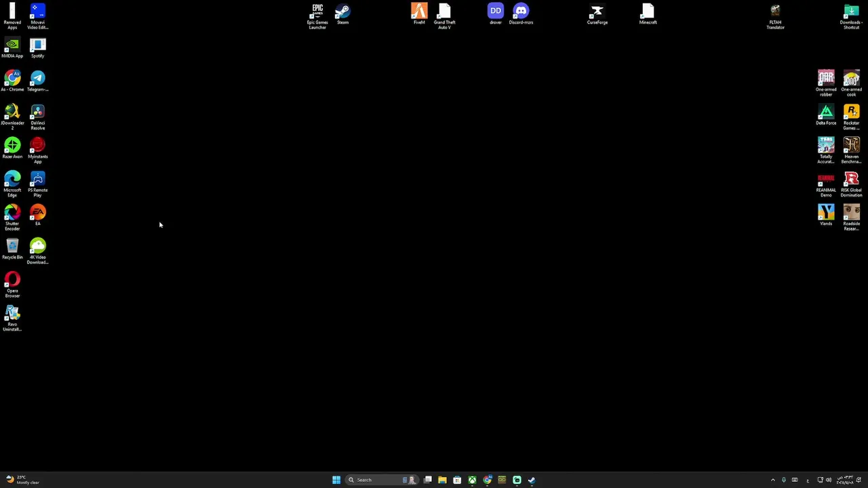The height and width of the screenshot is (488, 868).
Task: Open File Explorer from the taskbar
Action: click(x=442, y=480)
